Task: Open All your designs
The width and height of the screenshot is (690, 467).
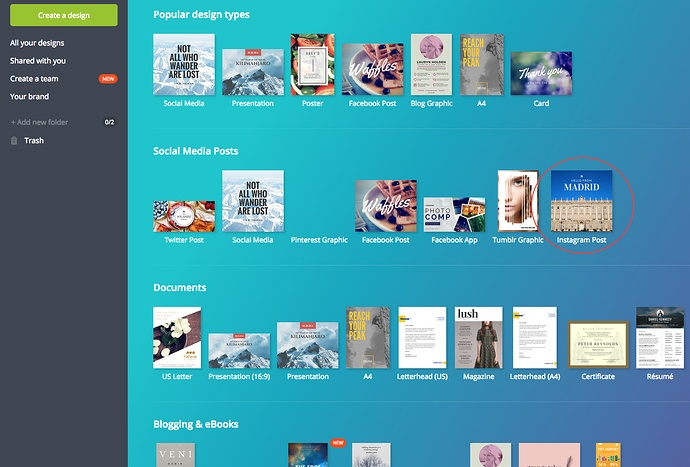Action: (38, 44)
